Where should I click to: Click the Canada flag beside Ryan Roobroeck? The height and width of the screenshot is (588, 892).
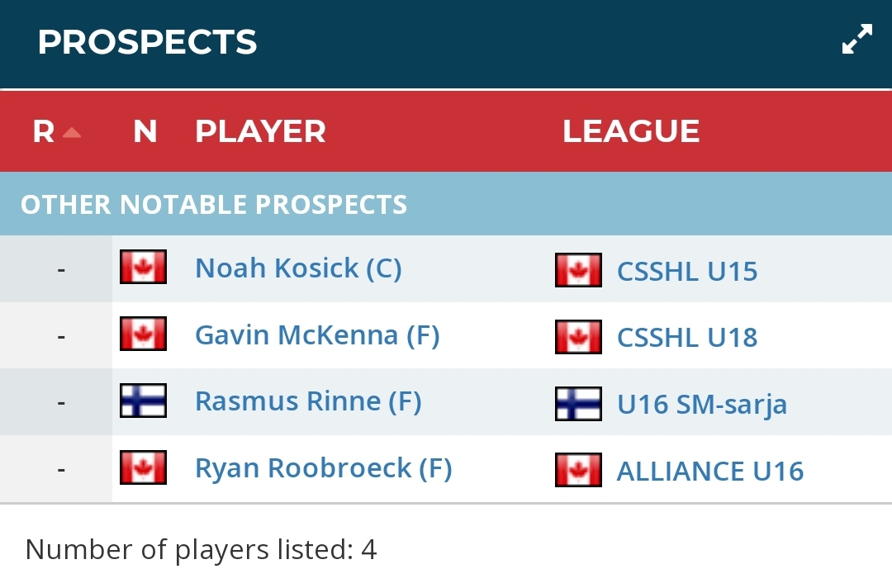point(144,467)
